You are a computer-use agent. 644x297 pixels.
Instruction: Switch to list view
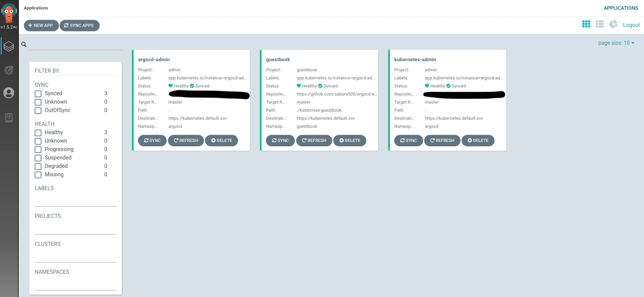600,24
